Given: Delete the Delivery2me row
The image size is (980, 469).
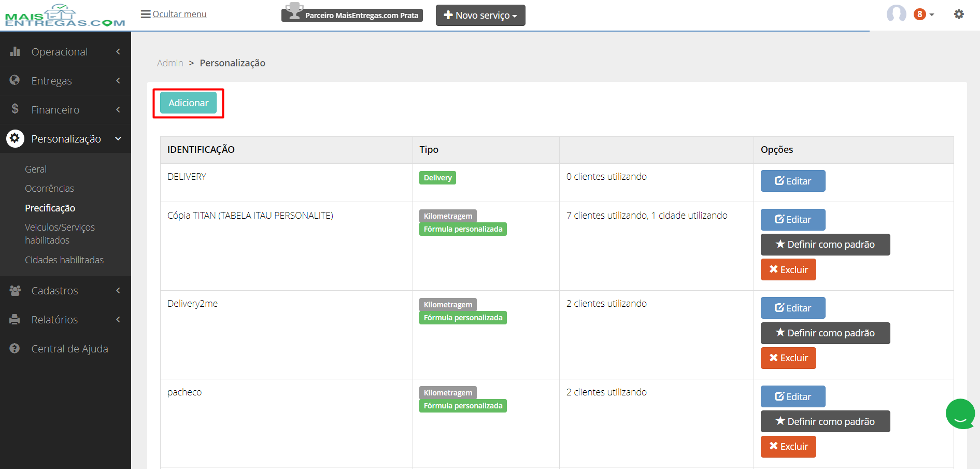Looking at the screenshot, I should coord(788,358).
